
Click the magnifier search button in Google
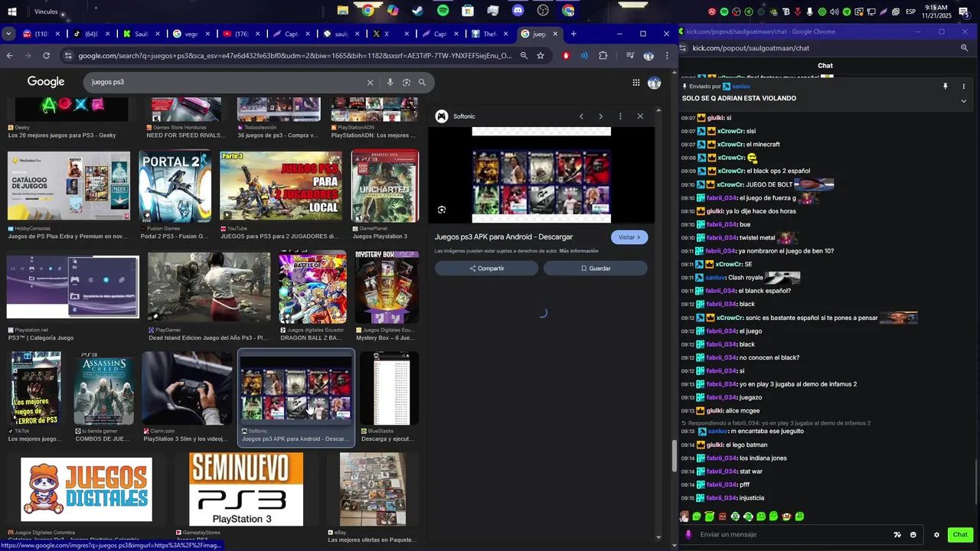[x=422, y=83]
